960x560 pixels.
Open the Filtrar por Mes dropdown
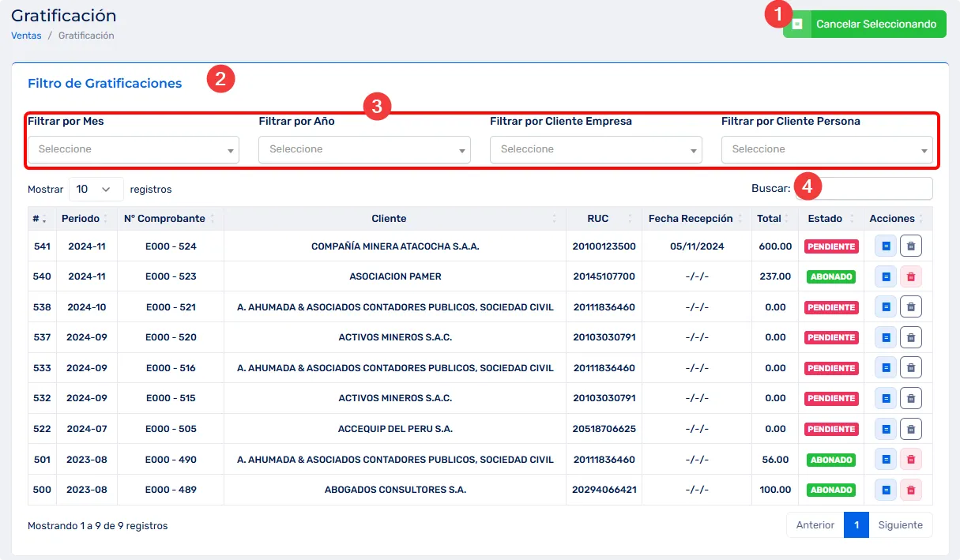pyautogui.click(x=134, y=149)
